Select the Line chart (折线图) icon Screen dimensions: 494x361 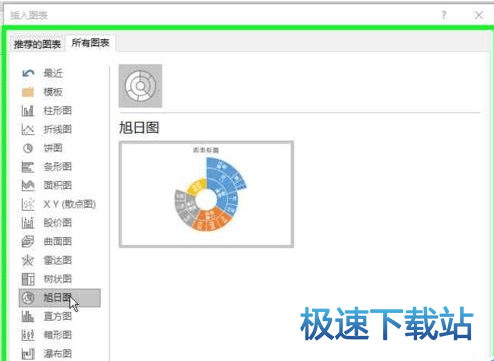pos(28,129)
